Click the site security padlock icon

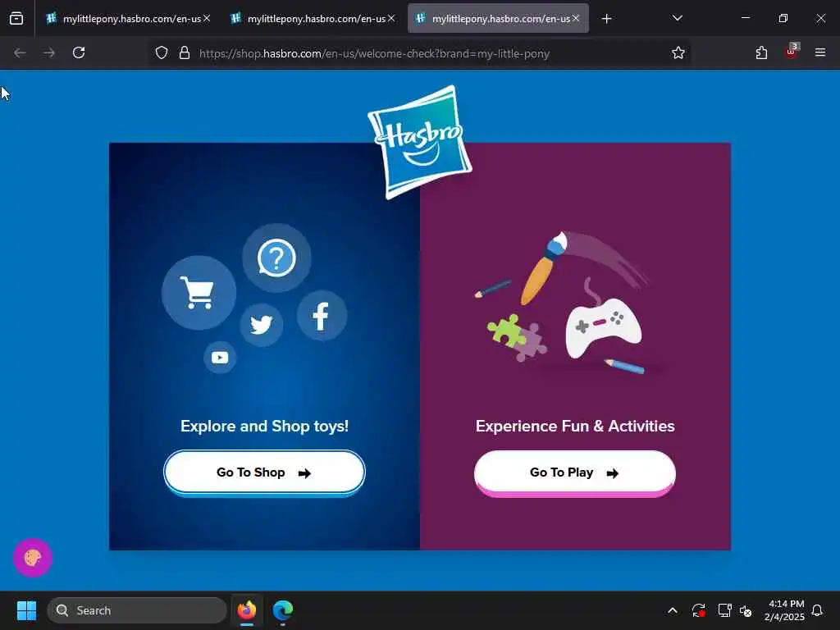(185, 52)
